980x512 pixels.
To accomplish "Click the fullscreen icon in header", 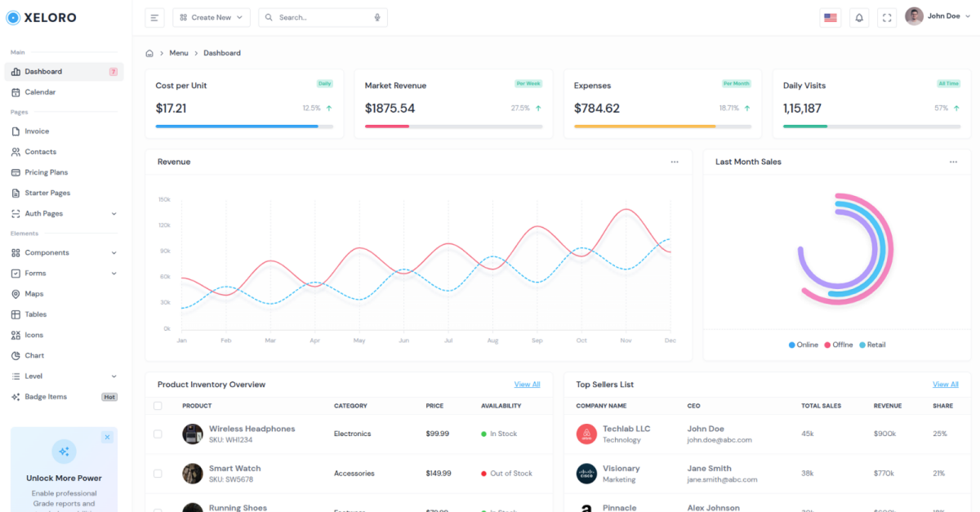I will click(x=887, y=17).
